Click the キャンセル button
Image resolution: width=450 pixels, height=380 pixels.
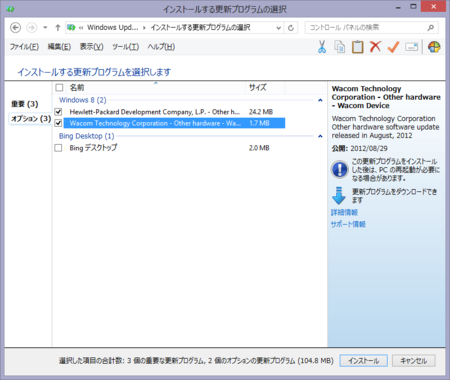click(x=414, y=361)
